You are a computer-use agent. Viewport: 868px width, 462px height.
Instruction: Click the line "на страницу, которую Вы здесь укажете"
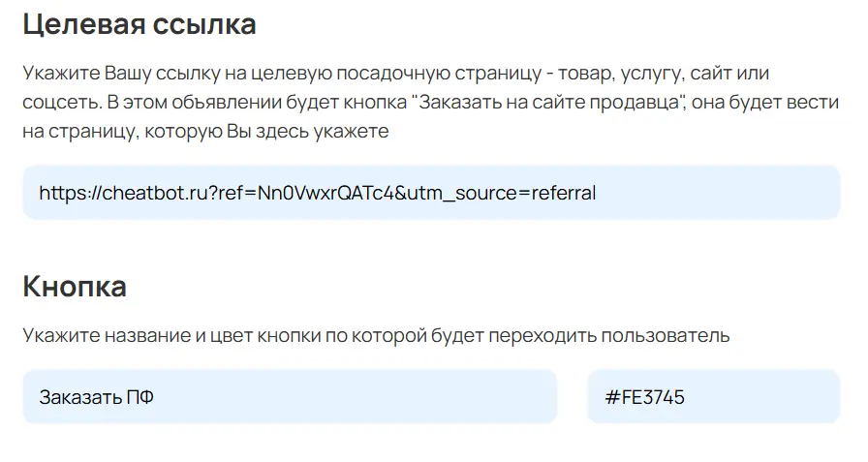(205, 131)
